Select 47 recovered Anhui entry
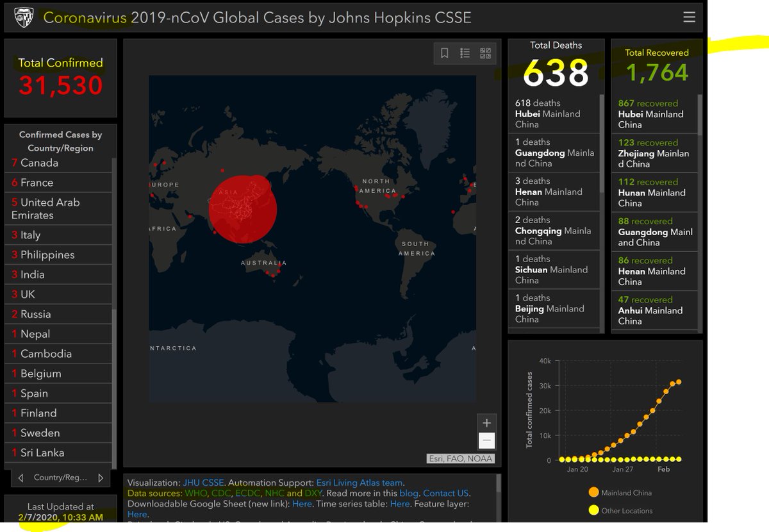Image resolution: width=769 pixels, height=532 pixels. (x=654, y=310)
